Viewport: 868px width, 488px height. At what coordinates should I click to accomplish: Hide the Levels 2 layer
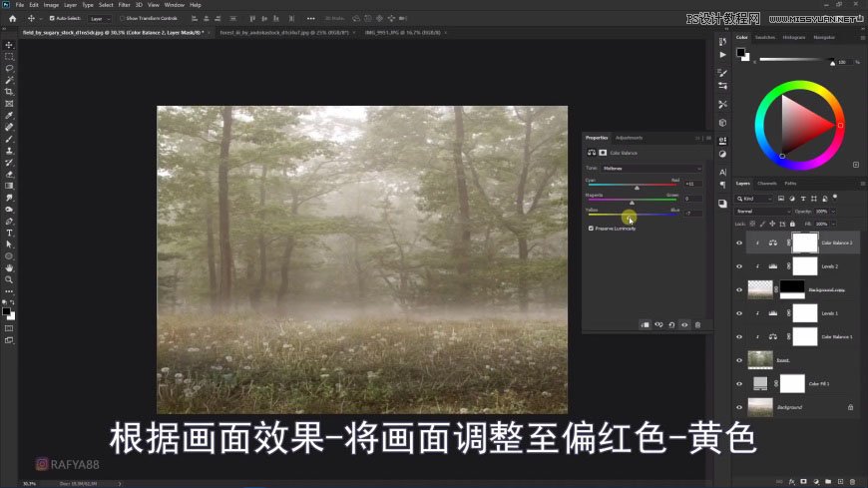tap(739, 266)
